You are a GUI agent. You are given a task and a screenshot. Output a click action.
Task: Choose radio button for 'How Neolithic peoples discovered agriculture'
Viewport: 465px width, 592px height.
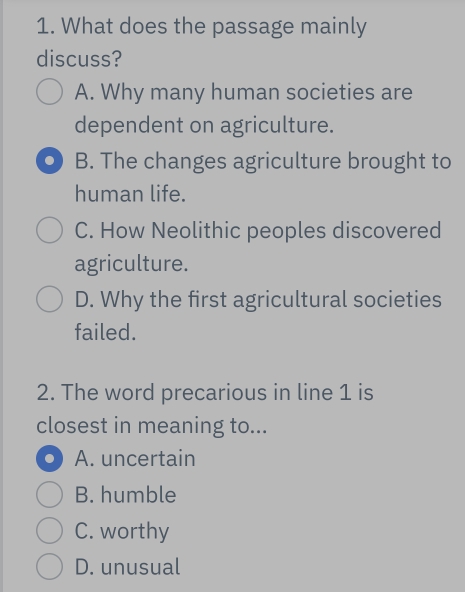[x=49, y=230]
